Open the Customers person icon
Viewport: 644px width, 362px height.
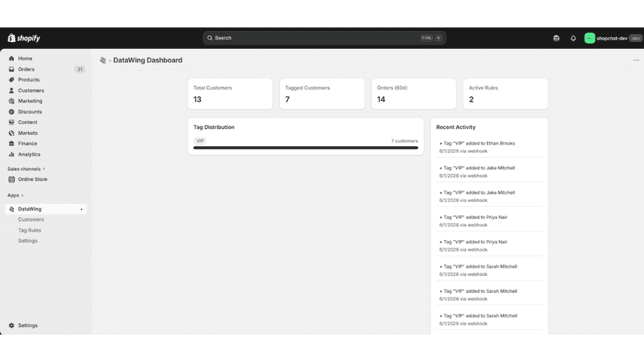click(x=12, y=90)
